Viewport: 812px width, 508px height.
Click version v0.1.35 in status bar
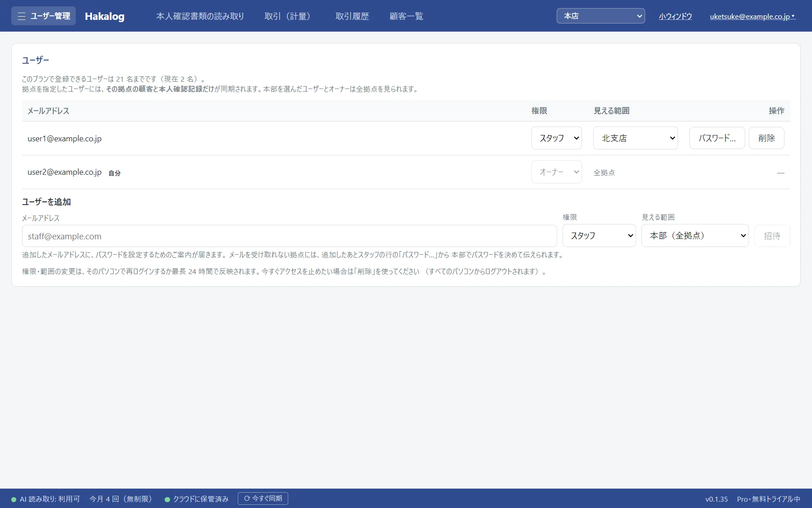point(716,499)
